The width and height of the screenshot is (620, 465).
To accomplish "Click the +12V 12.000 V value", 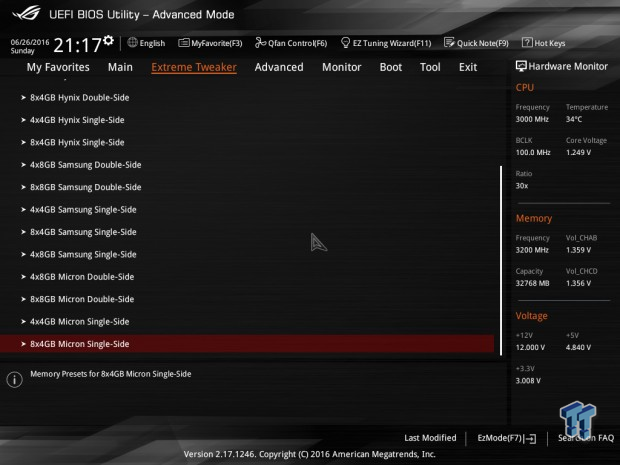I will click(x=530, y=347).
